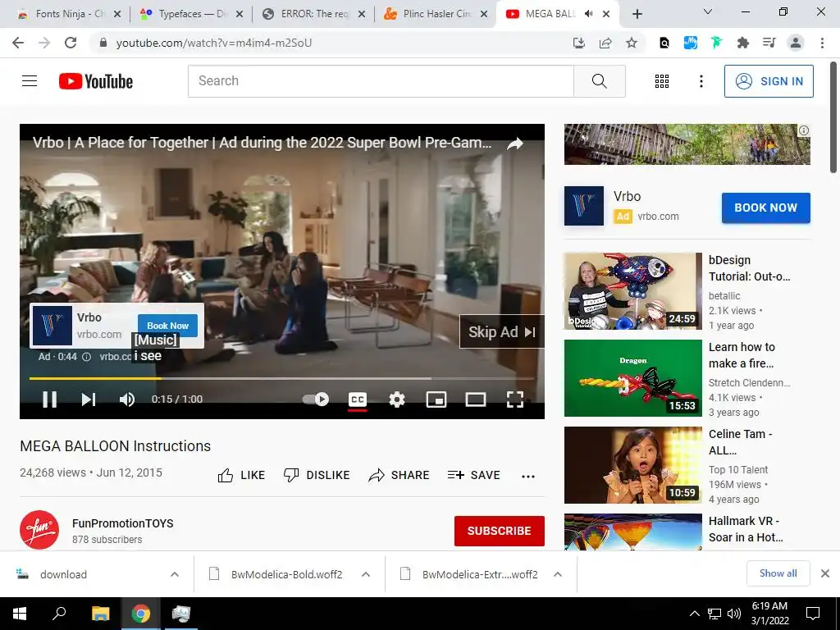The image size is (840, 630).
Task: Enter full screen mode
Action: [515, 399]
